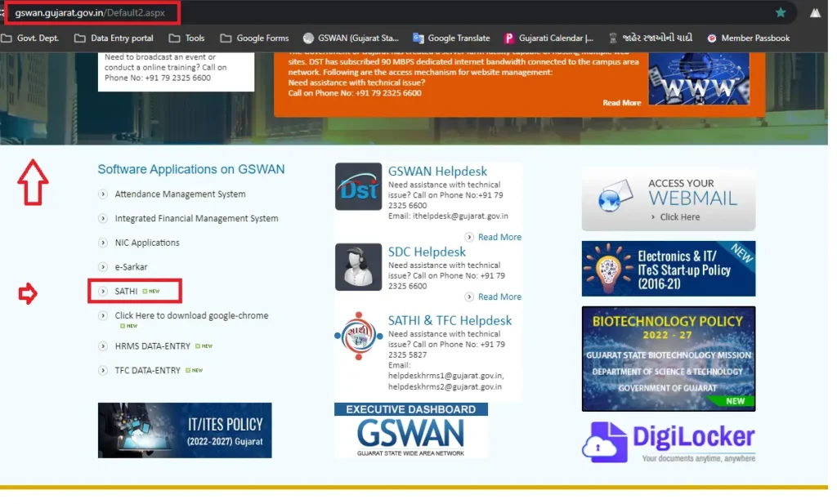Image resolution: width=837 pixels, height=504 pixels.
Task: Click Read More under GSWAN Helpdesk
Action: [x=499, y=237]
